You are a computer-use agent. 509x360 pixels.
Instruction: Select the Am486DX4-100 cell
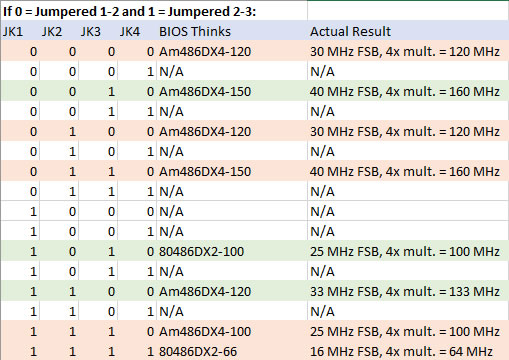[232, 331]
